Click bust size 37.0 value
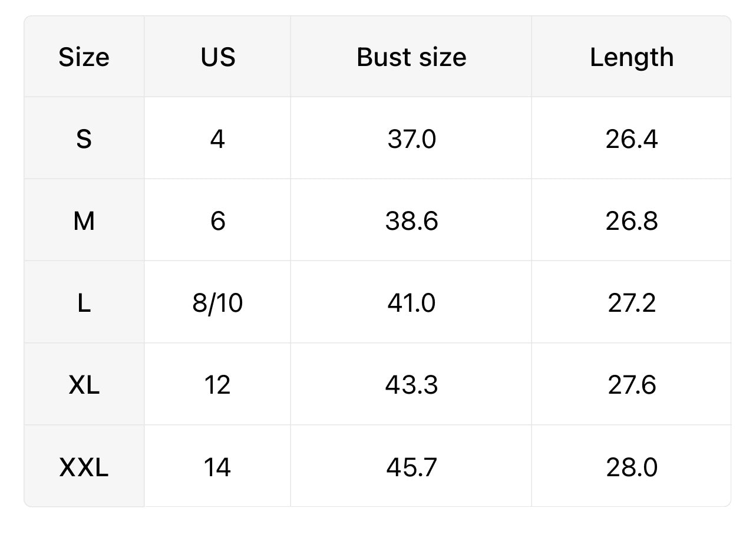756x544 pixels. (411, 139)
